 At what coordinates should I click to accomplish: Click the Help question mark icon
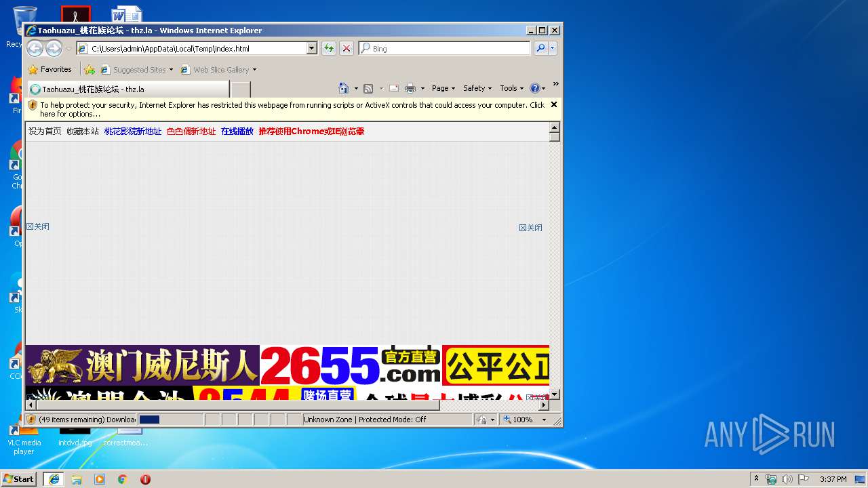(x=535, y=88)
